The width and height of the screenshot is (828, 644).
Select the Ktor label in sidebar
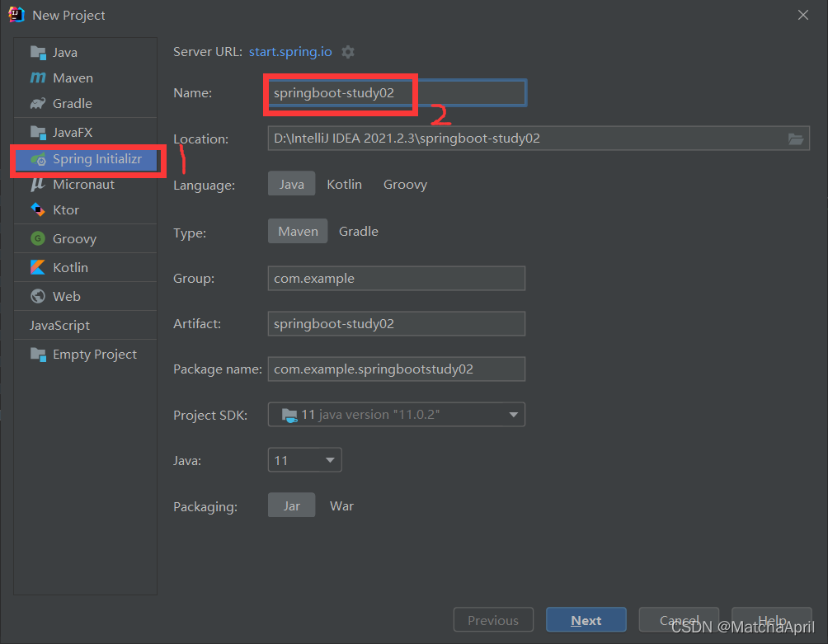pyautogui.click(x=66, y=209)
